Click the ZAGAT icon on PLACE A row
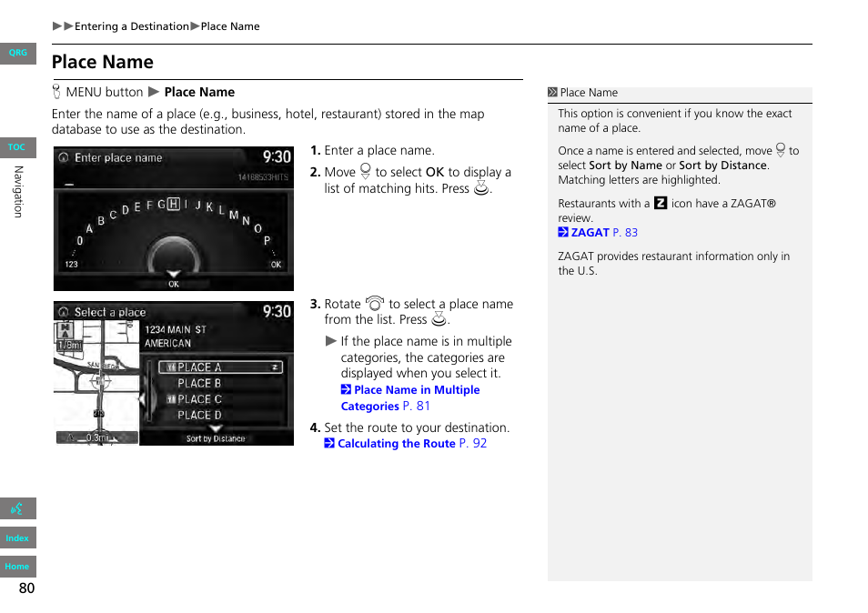This screenshot has height=613, width=868. click(275, 367)
